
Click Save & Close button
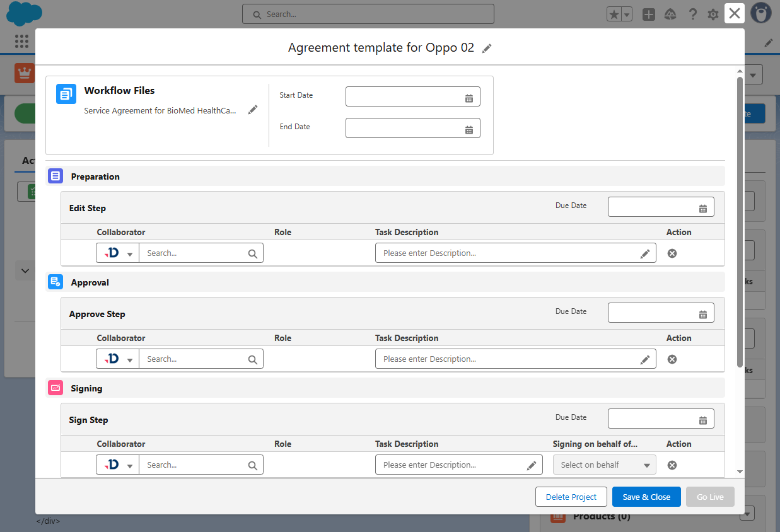coord(646,497)
